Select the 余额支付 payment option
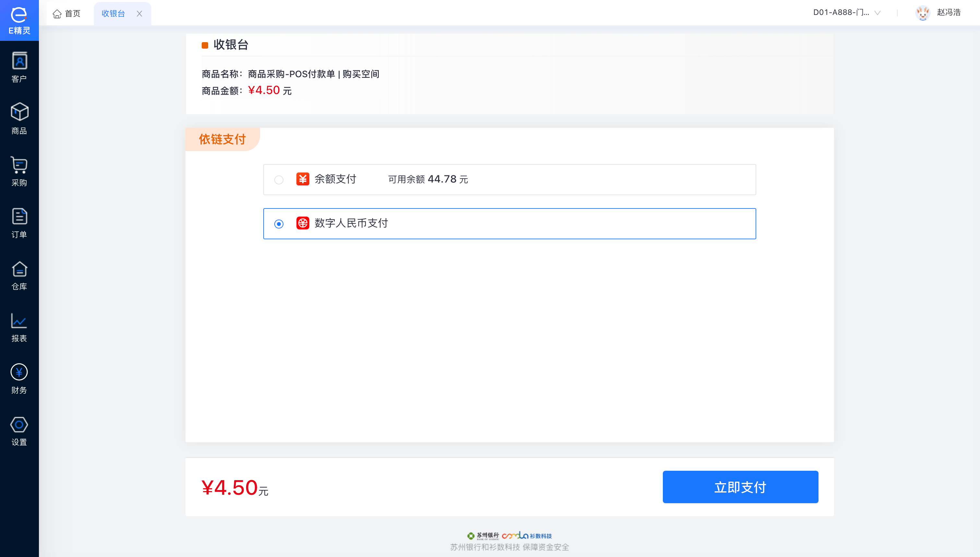This screenshot has height=557, width=980. click(x=279, y=180)
